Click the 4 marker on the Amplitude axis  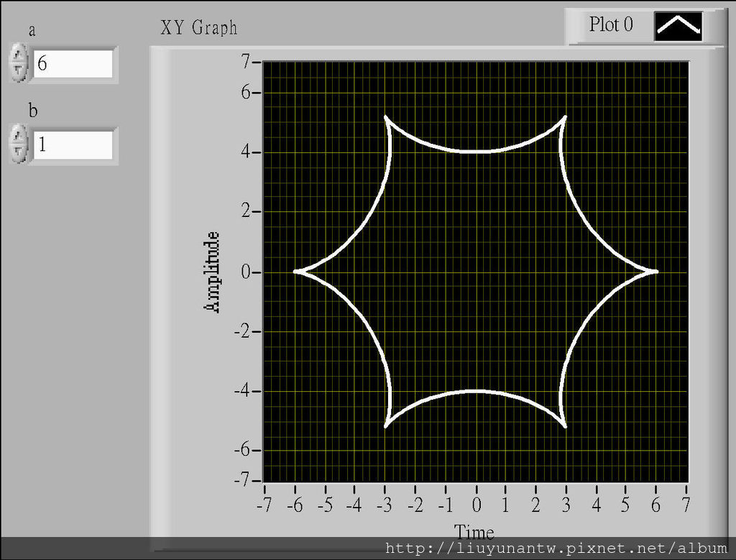click(246, 152)
